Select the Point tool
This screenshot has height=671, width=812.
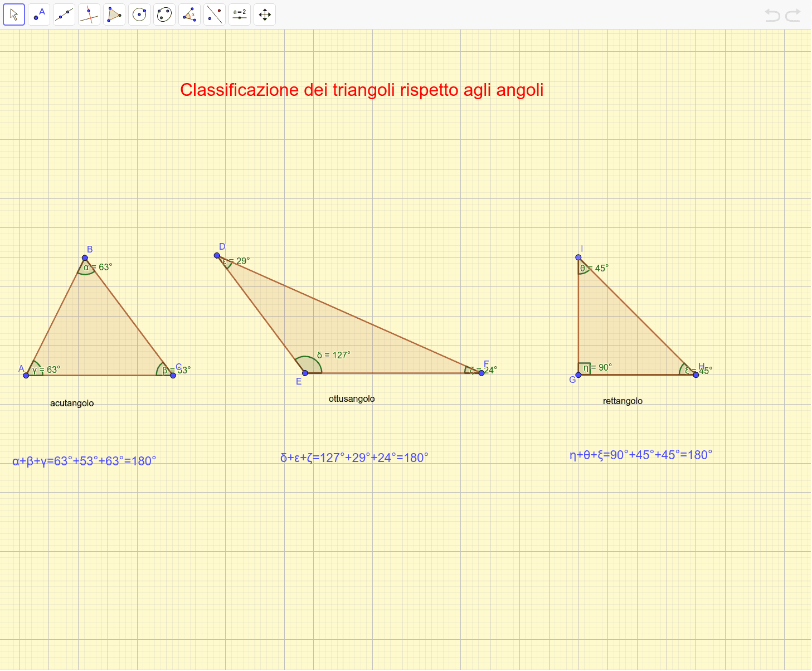(39, 14)
